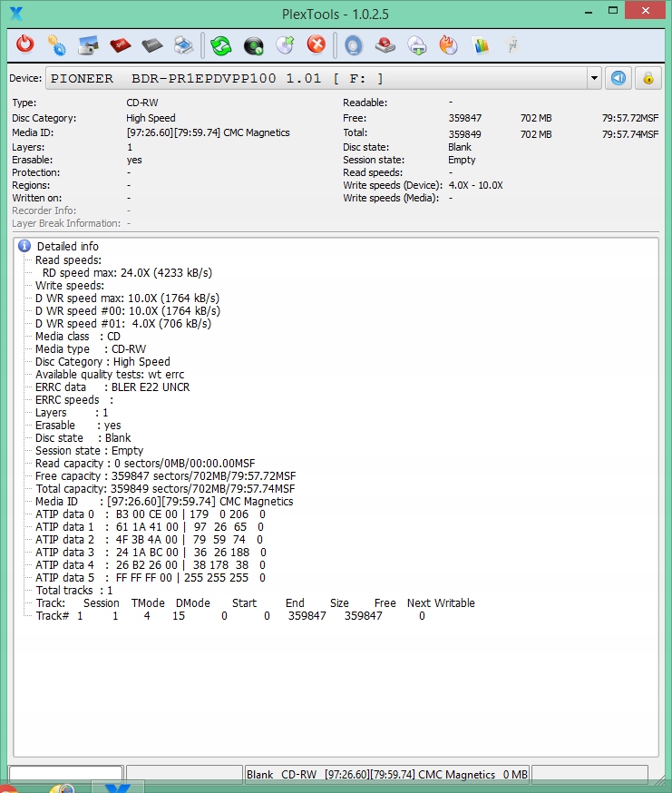Print using the printer toolbar icon
The width and height of the screenshot is (672, 793).
[x=183, y=45]
